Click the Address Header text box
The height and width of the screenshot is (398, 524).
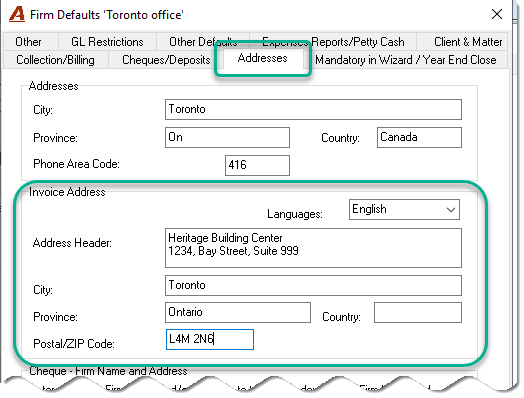(313, 248)
